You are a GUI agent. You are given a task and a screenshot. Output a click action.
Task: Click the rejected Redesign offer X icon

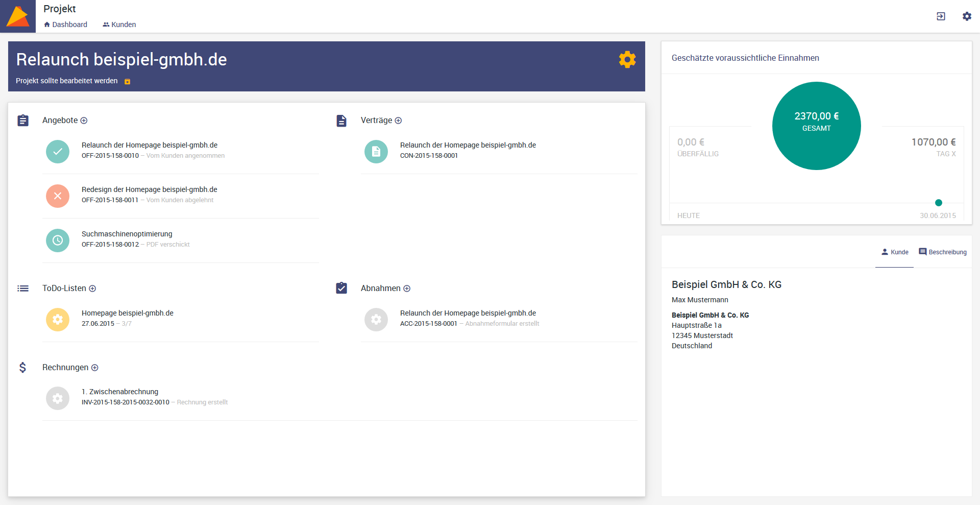pyautogui.click(x=58, y=196)
